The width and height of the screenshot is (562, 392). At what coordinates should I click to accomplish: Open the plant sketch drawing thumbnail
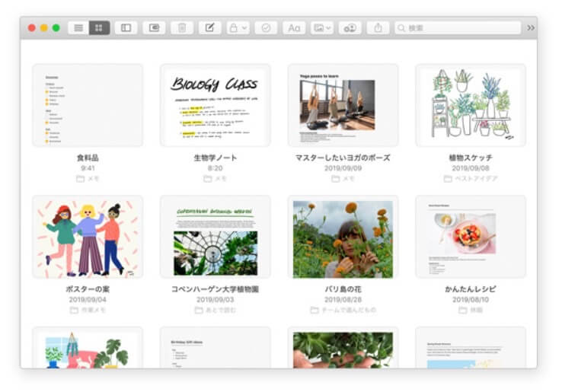tap(471, 105)
